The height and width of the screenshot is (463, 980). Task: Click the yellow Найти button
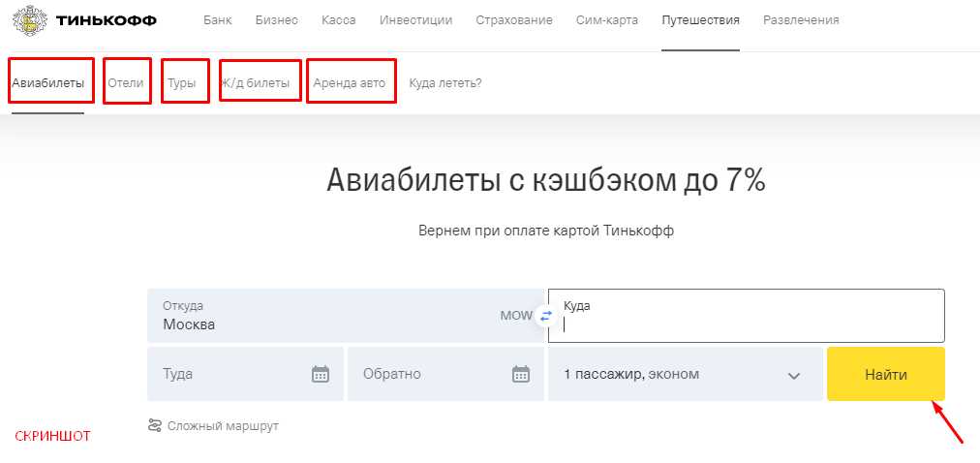tap(886, 374)
